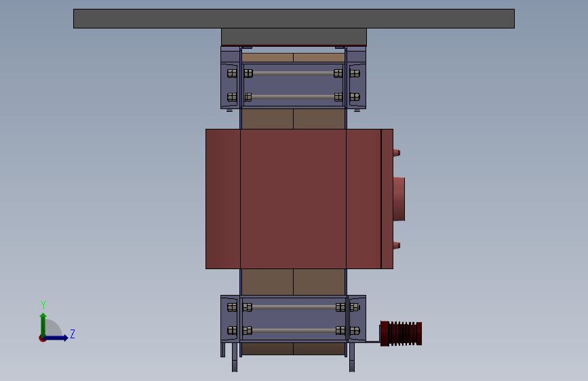Screen dimensions: 588x381
Task: Click the green Y axis arrow of the triad
Action: point(43,325)
